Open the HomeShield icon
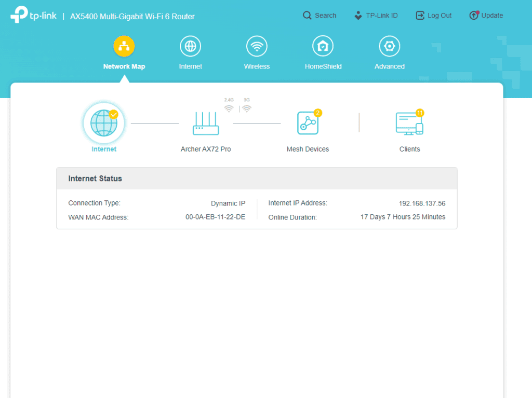 coord(323,46)
